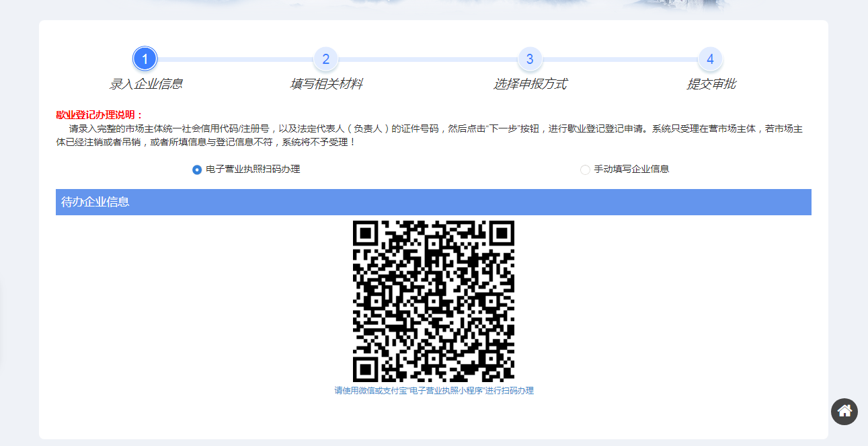
Task: Click the QR code image
Action: (434, 301)
